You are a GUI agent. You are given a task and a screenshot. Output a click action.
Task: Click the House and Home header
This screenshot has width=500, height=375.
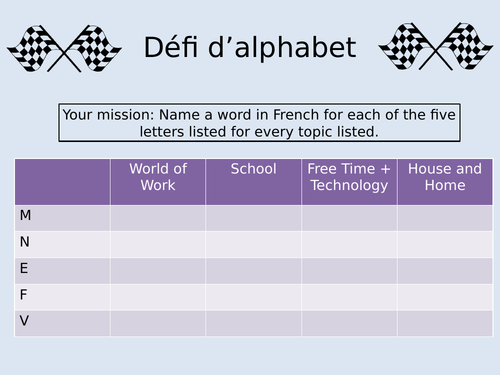[445, 182]
